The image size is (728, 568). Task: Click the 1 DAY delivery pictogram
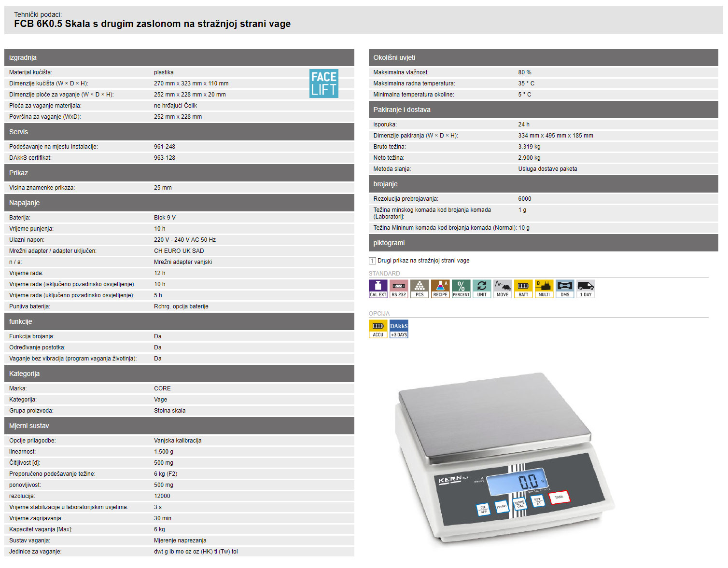point(586,289)
